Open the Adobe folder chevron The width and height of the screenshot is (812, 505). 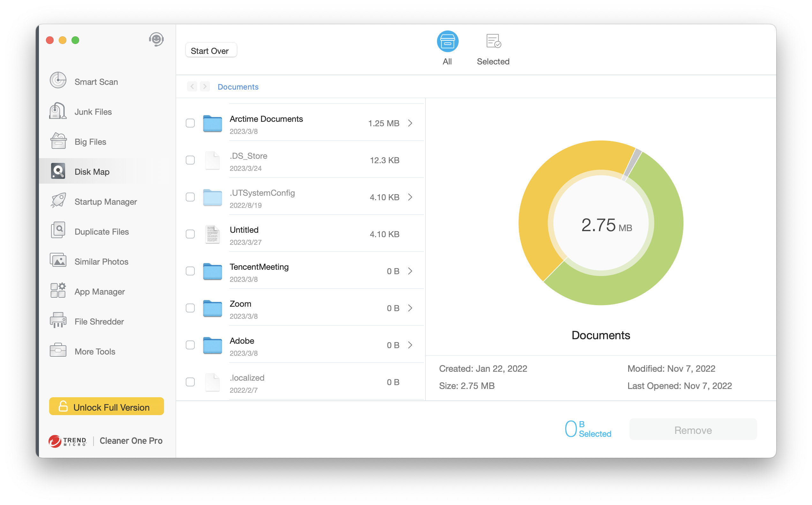point(410,345)
